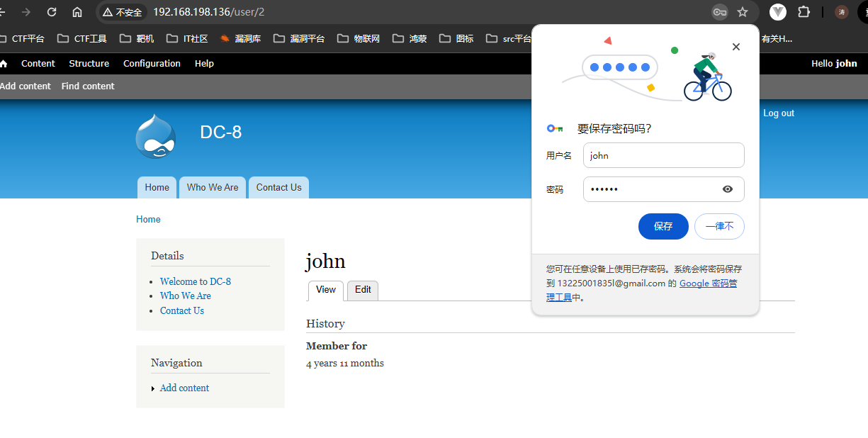Open the 图标 bookmark folder
This screenshot has width=868, height=438.
pos(456,39)
